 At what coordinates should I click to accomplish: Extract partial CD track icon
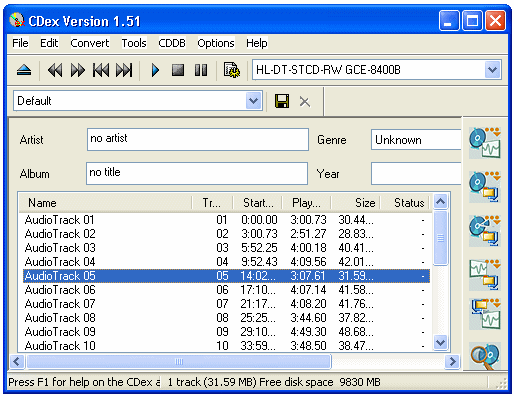tap(485, 231)
